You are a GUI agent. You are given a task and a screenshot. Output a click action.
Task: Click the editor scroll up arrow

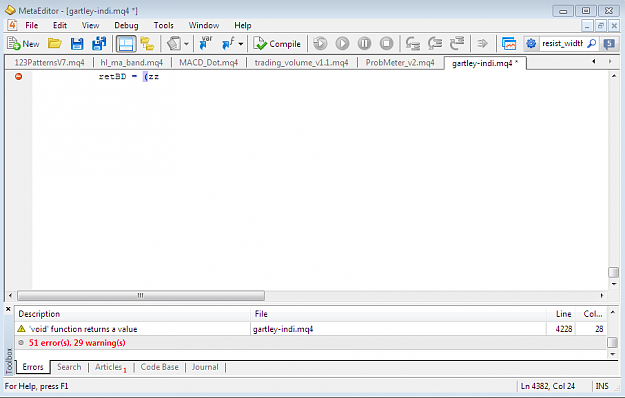tap(613, 76)
